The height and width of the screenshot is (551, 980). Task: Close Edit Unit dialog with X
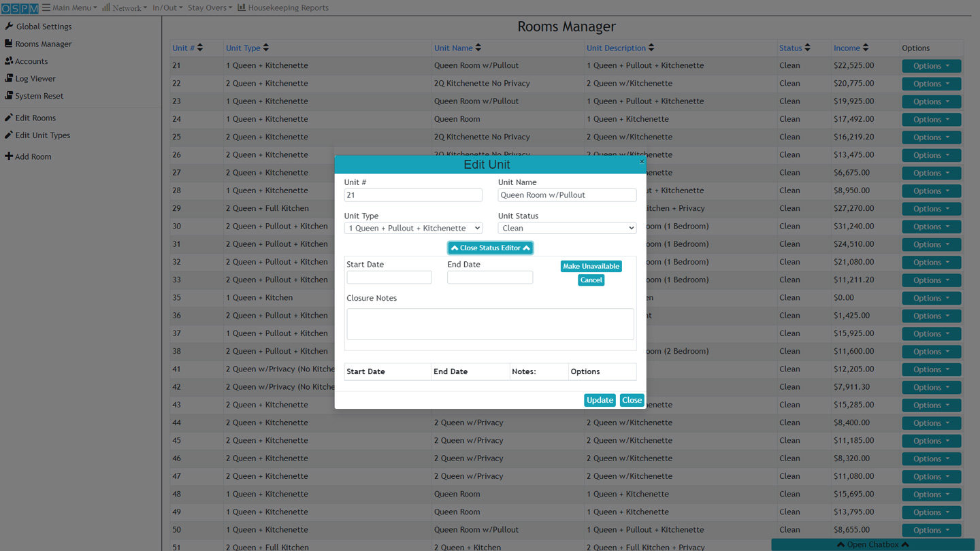(641, 161)
